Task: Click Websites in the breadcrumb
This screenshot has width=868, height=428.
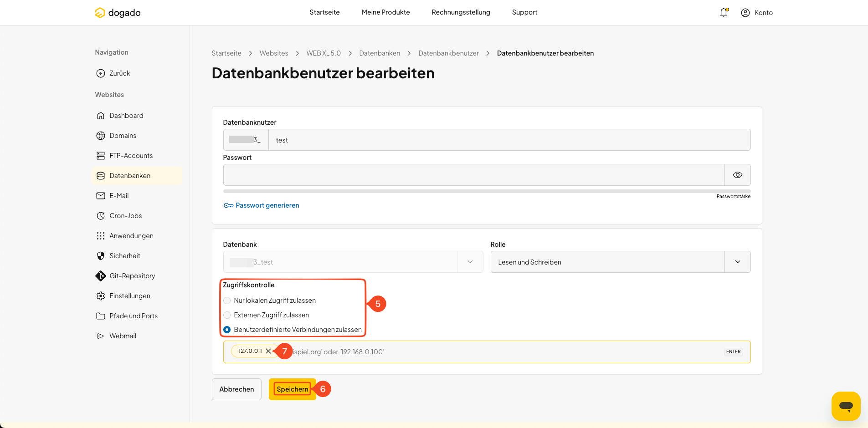Action: pos(274,53)
